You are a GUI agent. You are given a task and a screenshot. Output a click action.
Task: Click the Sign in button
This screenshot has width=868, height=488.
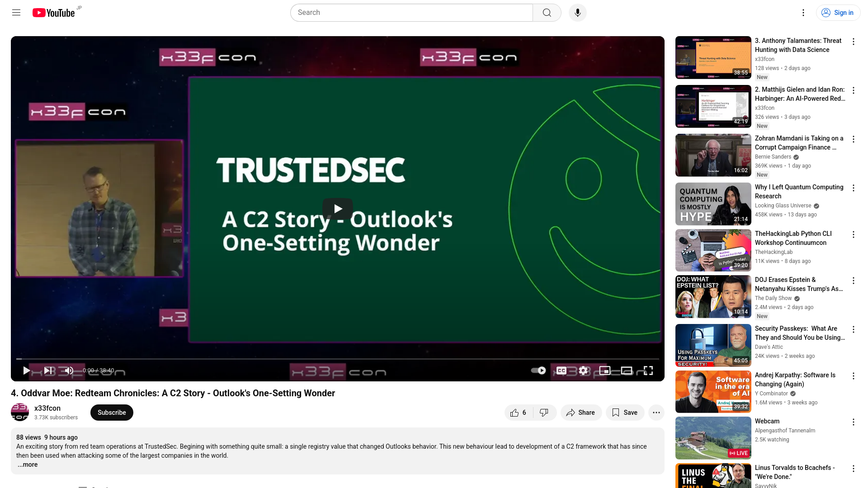(838, 13)
